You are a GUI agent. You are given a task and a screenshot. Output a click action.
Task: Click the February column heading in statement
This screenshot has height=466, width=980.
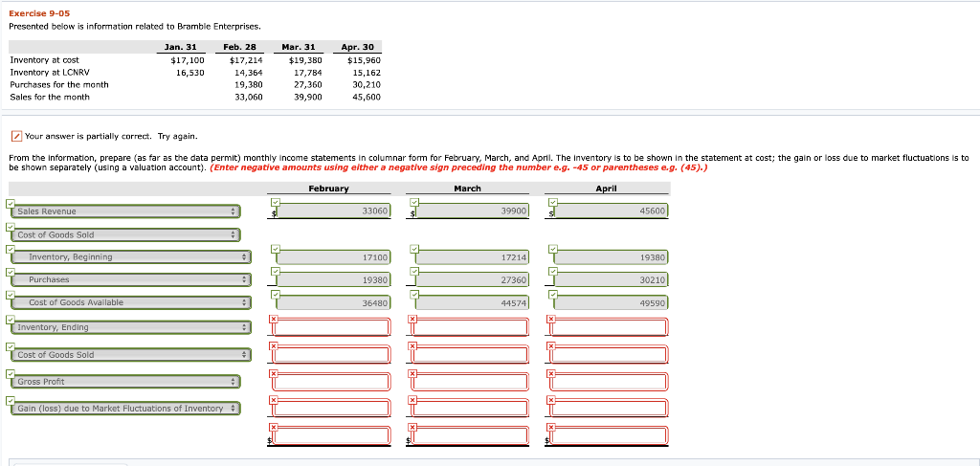329,189
